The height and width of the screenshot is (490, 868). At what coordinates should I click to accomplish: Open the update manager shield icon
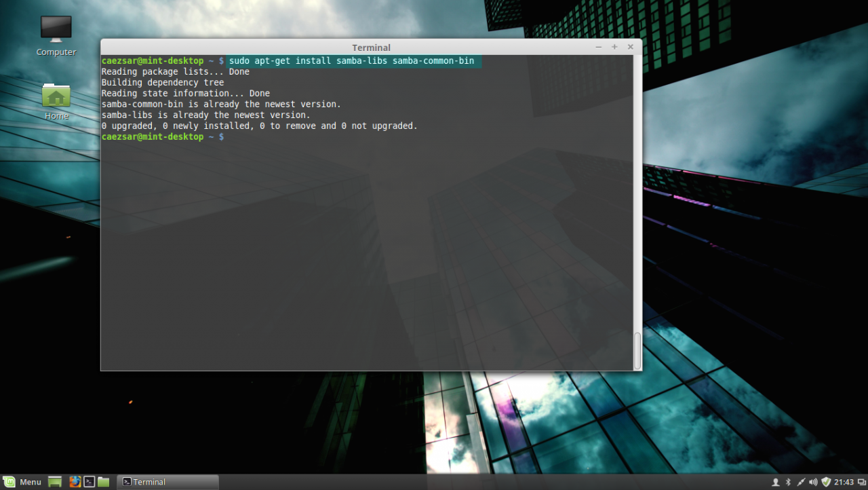(826, 483)
